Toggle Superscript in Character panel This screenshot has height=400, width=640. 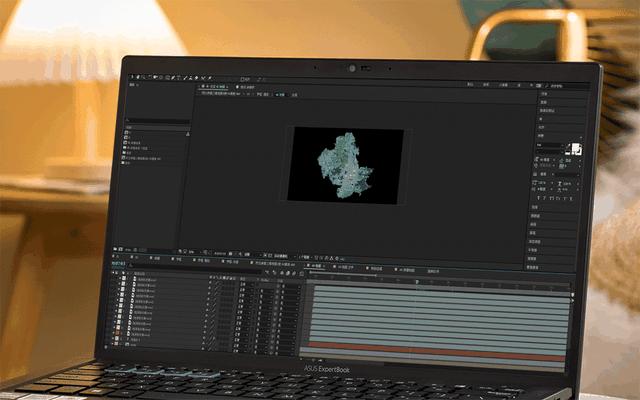click(x=564, y=199)
